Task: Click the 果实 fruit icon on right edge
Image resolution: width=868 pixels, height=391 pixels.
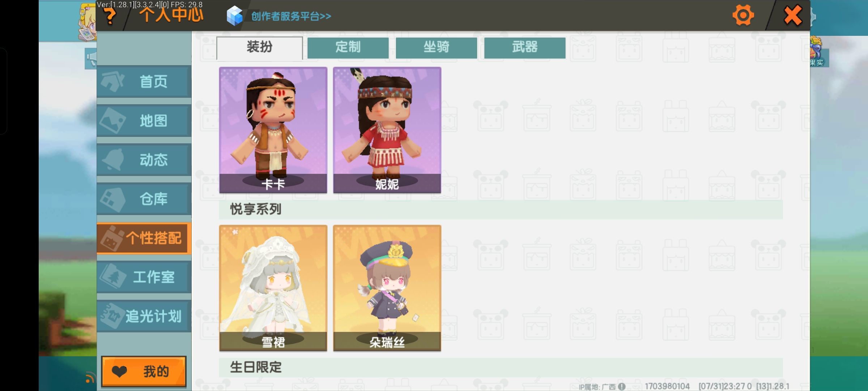Action: pos(817,51)
